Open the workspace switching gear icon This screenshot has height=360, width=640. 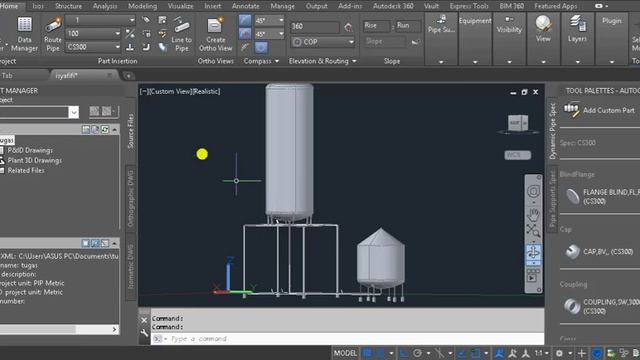(x=559, y=353)
